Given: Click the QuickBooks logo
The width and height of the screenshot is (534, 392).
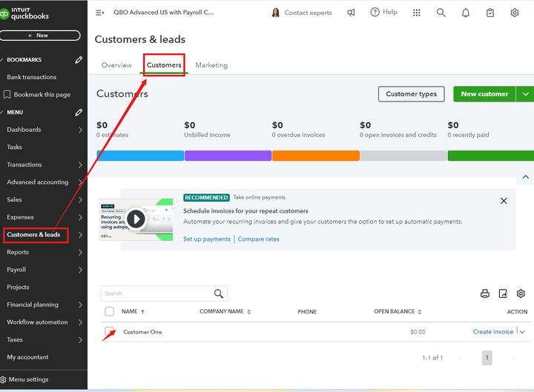Looking at the screenshot, I should (x=24, y=13).
